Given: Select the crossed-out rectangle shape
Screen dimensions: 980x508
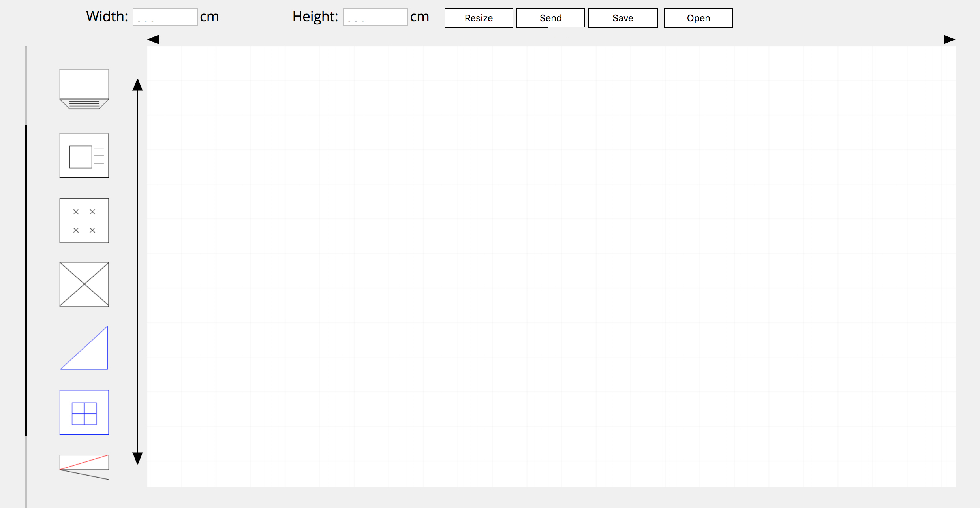Looking at the screenshot, I should tap(84, 284).
